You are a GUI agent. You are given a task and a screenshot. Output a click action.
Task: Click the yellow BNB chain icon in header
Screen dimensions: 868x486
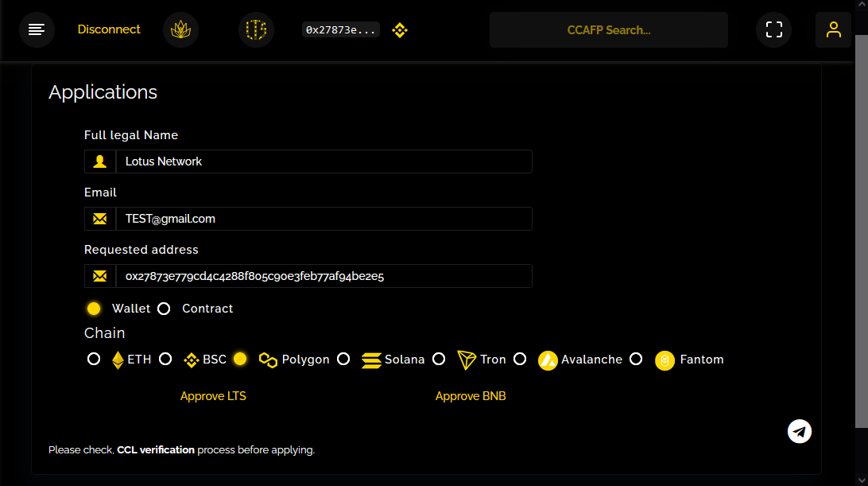click(x=400, y=30)
